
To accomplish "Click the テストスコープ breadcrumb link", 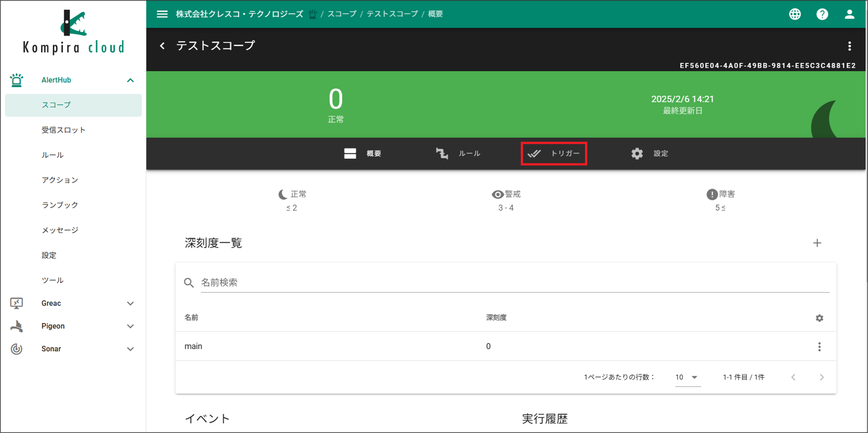I will [x=392, y=14].
